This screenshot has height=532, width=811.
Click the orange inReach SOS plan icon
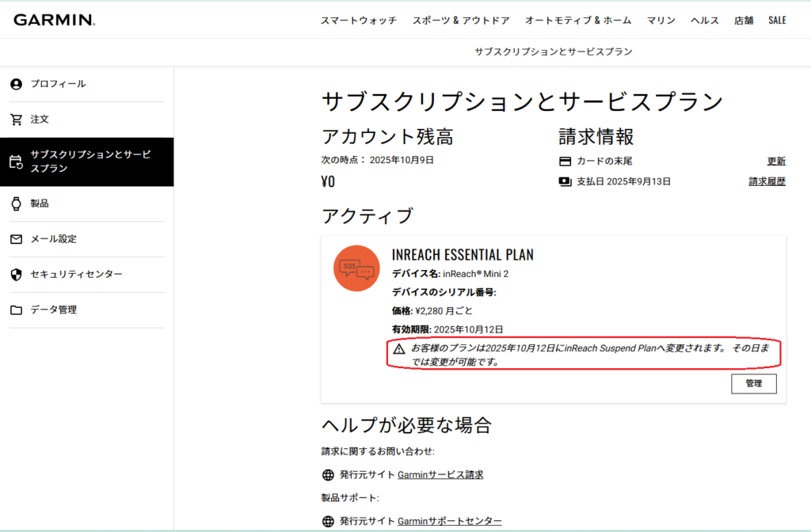point(356,268)
